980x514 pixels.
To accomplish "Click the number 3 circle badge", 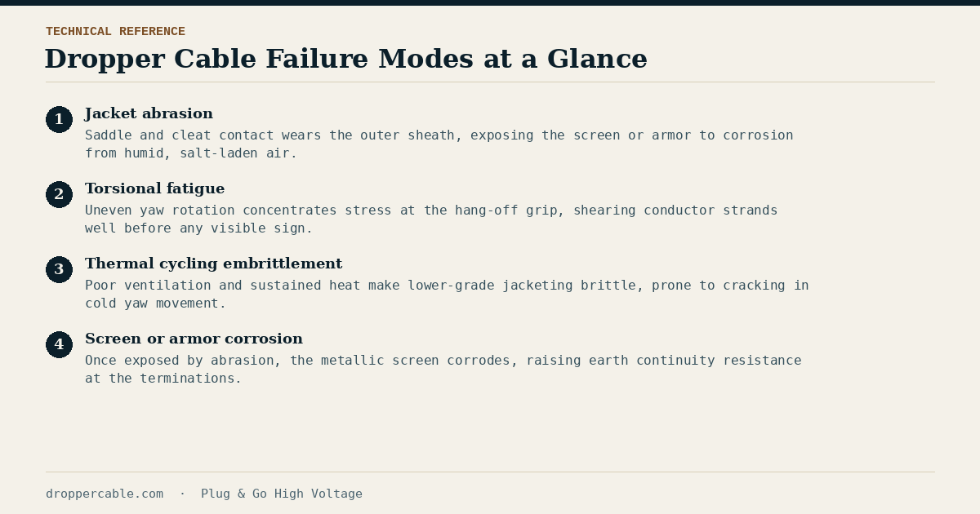I will (59, 270).
